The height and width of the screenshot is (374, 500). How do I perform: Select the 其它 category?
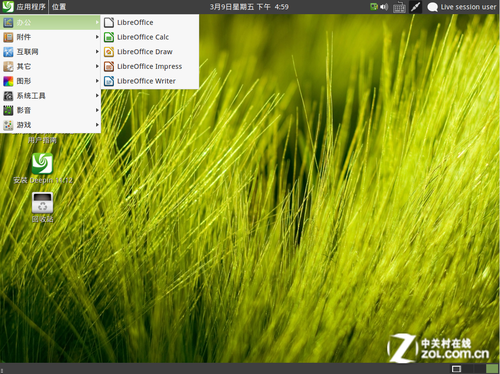click(x=50, y=66)
